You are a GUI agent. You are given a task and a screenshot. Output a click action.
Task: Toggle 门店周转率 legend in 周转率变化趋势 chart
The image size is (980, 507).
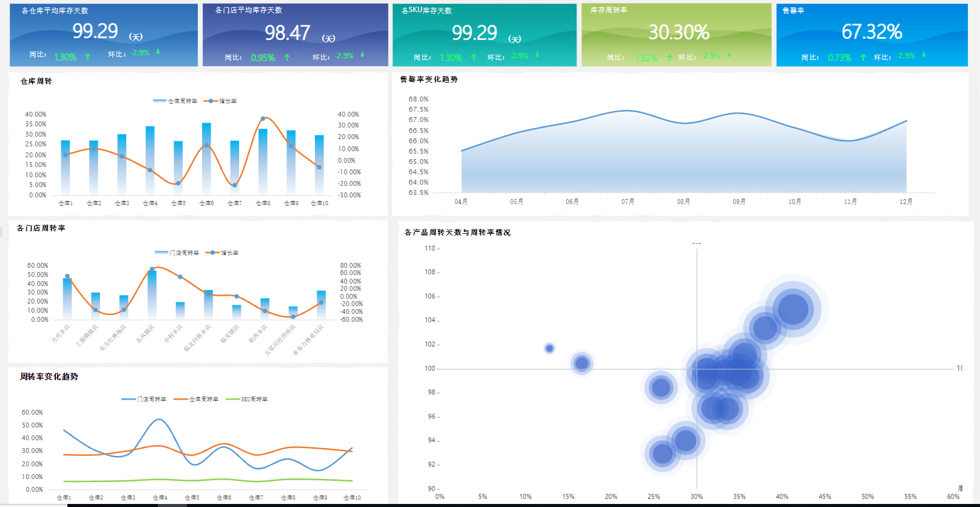click(x=144, y=399)
